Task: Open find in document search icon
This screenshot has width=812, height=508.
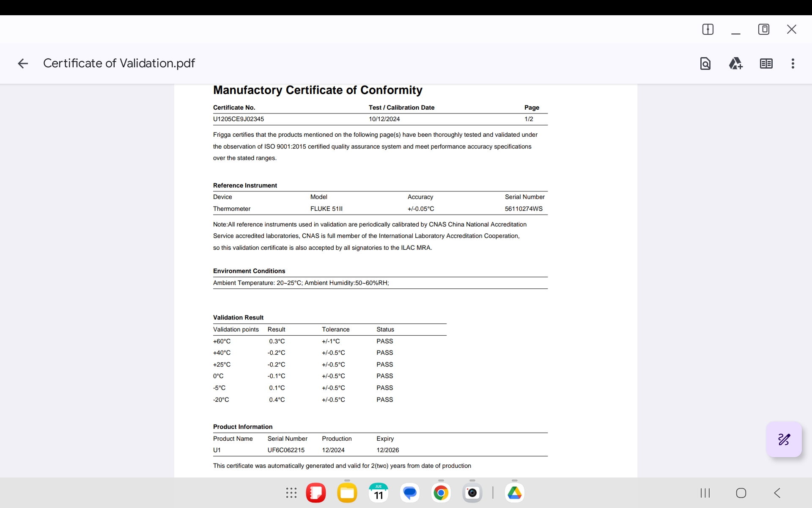Action: pyautogui.click(x=705, y=63)
